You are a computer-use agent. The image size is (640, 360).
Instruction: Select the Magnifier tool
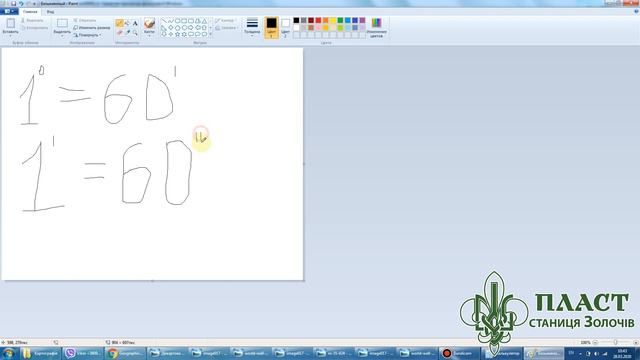[135, 32]
